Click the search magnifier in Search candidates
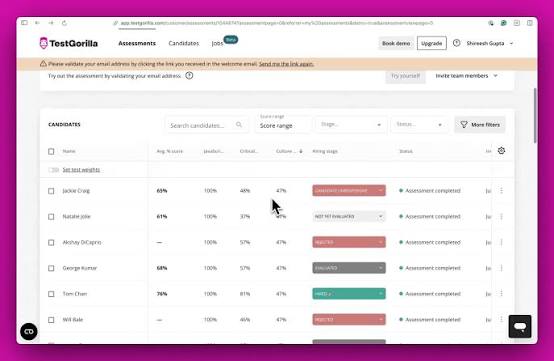 coord(239,125)
